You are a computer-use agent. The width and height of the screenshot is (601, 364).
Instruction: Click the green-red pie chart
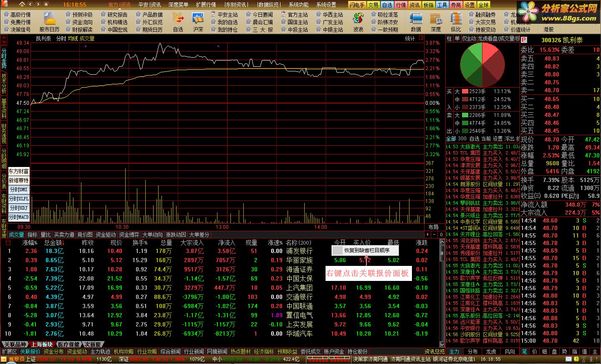482,64
